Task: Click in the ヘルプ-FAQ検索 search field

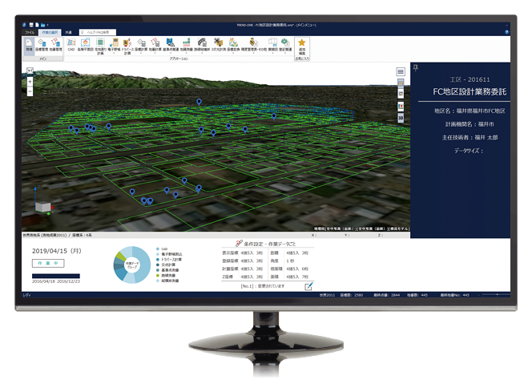Action: [x=98, y=32]
